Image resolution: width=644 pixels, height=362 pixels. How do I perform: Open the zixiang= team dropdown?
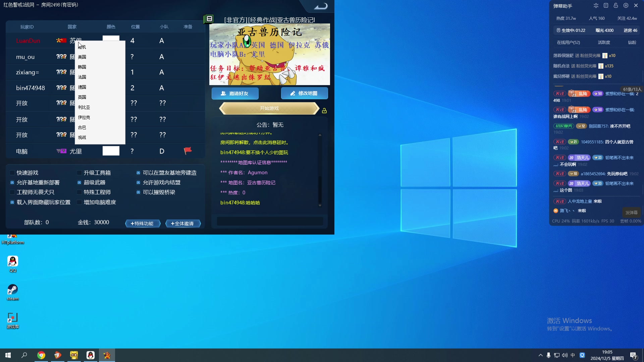162,72
